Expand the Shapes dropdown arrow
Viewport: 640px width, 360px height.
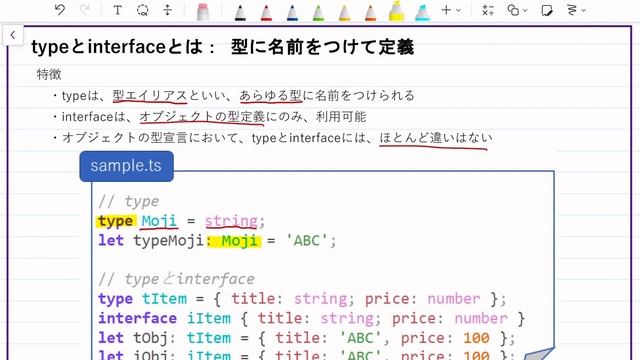pyautogui.click(x=525, y=11)
